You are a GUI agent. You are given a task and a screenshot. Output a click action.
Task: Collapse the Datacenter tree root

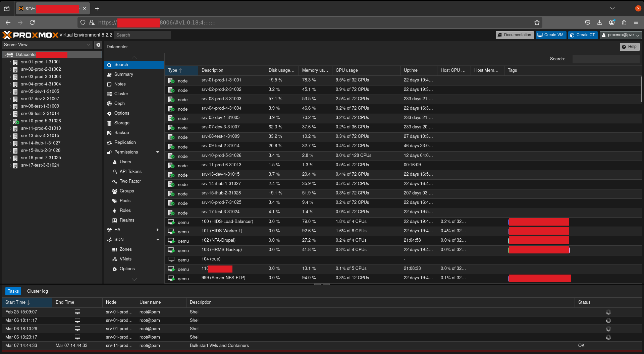pyautogui.click(x=5, y=55)
